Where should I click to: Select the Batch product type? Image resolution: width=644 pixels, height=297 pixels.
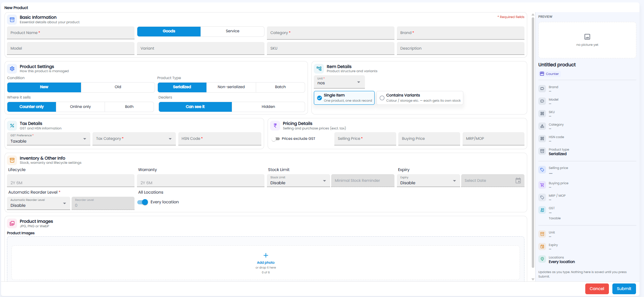pos(280,87)
